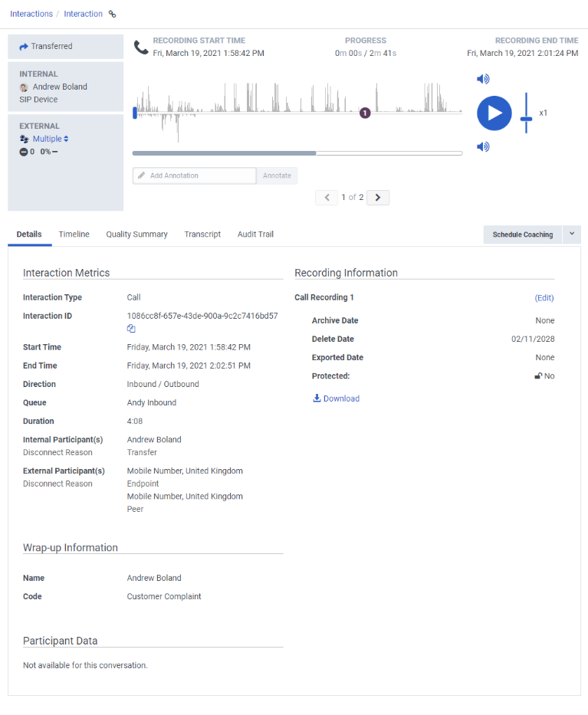Image resolution: width=588 pixels, height=715 pixels.
Task: Copy interaction link via chain icon
Action: 113,14
